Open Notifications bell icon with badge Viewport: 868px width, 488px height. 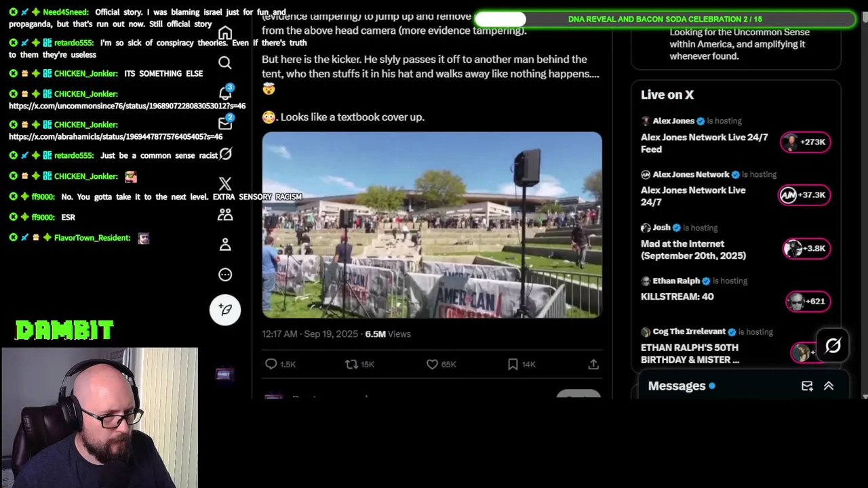(225, 93)
